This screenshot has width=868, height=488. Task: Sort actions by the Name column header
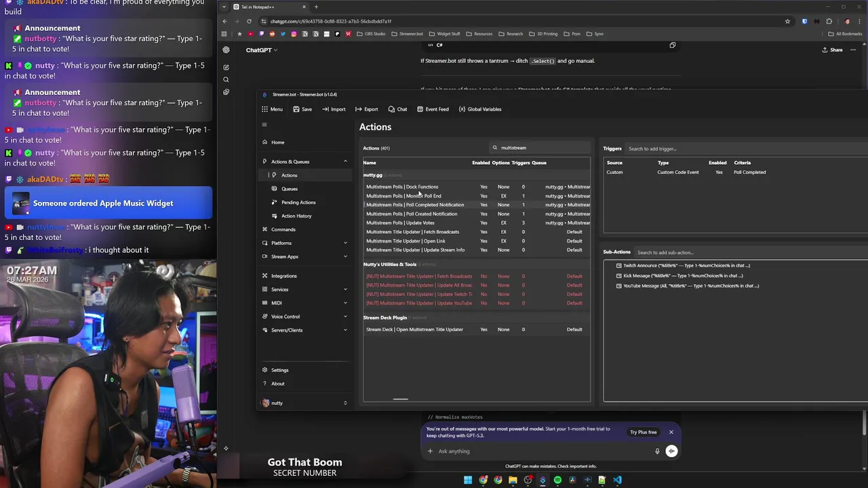[x=370, y=163]
